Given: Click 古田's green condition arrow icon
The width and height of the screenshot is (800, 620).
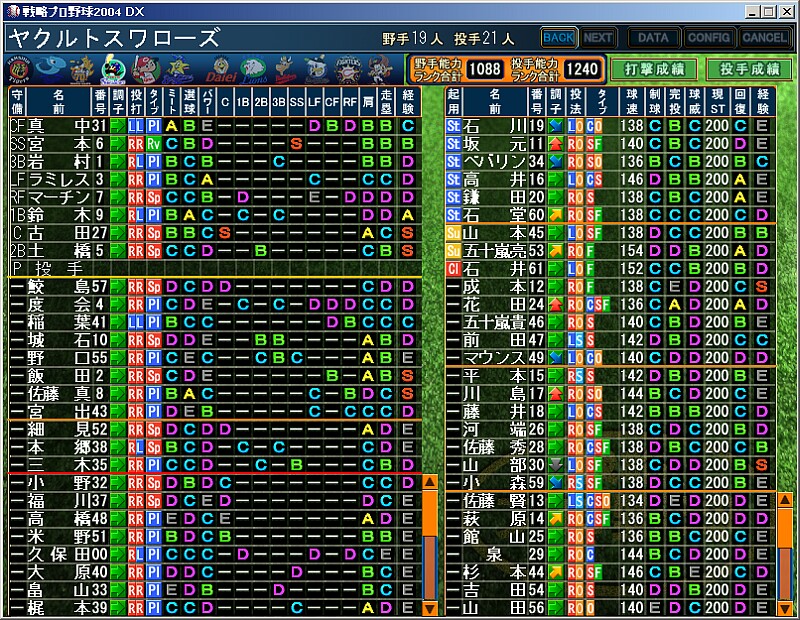Looking at the screenshot, I should coord(118,233).
